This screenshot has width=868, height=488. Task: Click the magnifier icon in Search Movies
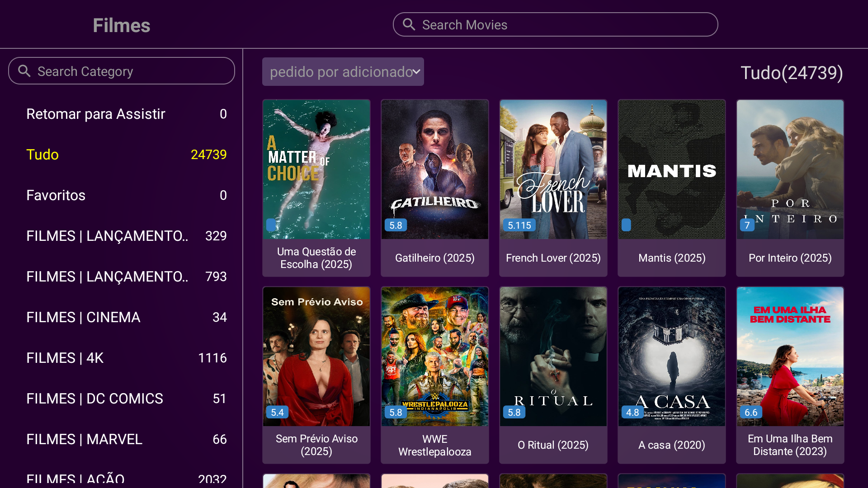click(409, 25)
